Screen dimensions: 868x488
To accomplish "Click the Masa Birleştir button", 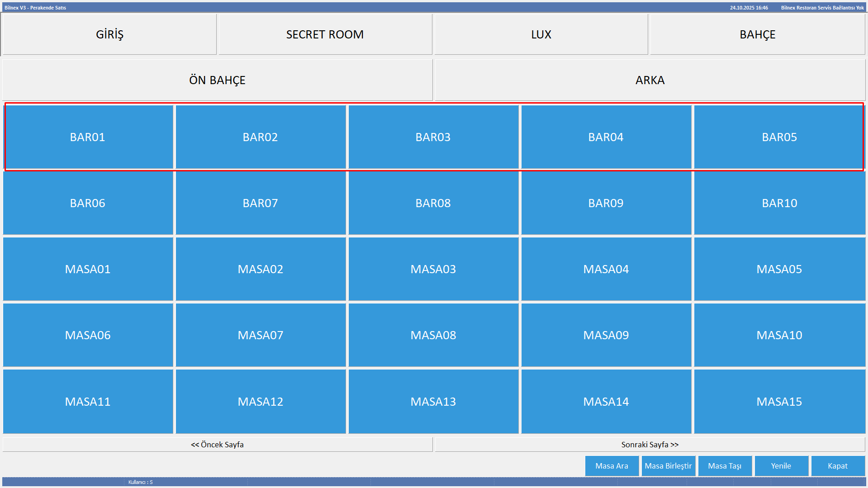I will [668, 466].
